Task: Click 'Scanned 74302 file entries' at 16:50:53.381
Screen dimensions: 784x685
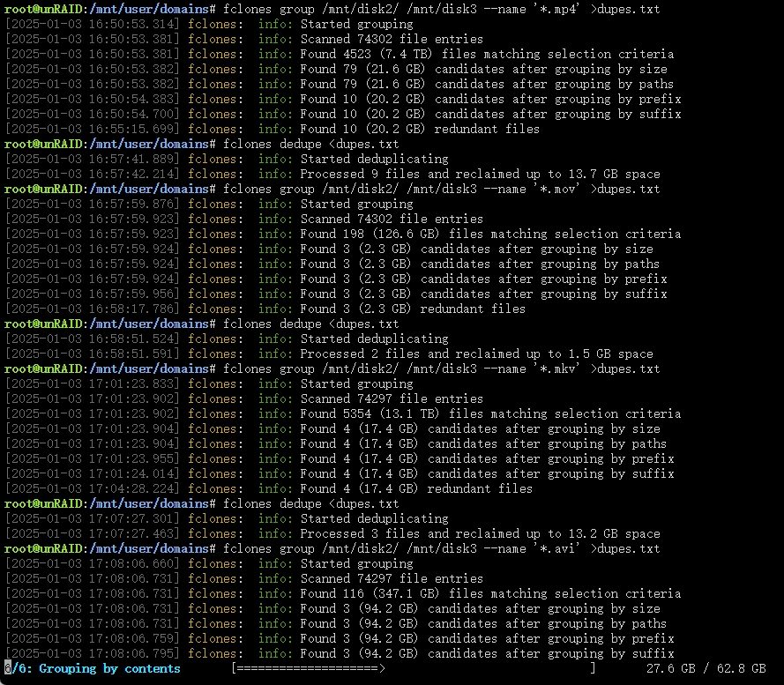Action: [244, 39]
